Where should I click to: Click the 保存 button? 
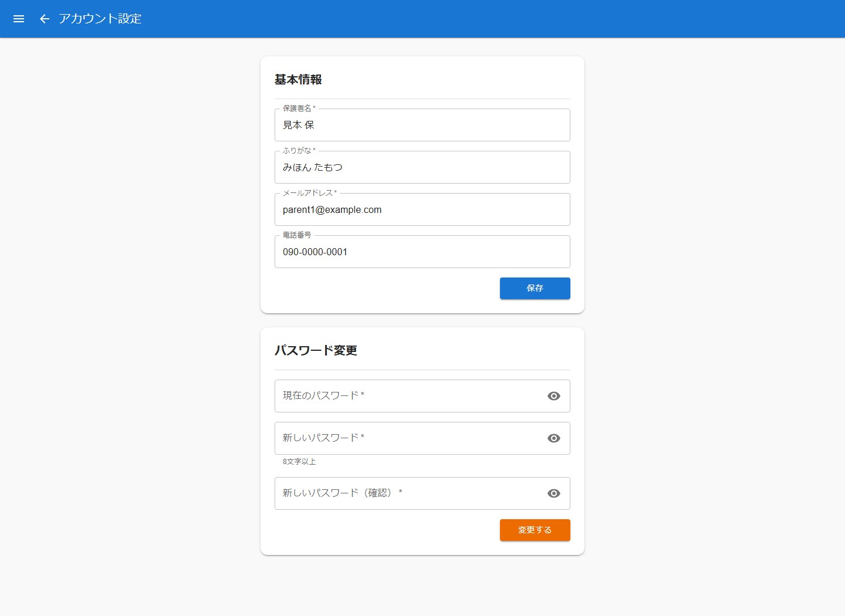point(535,288)
